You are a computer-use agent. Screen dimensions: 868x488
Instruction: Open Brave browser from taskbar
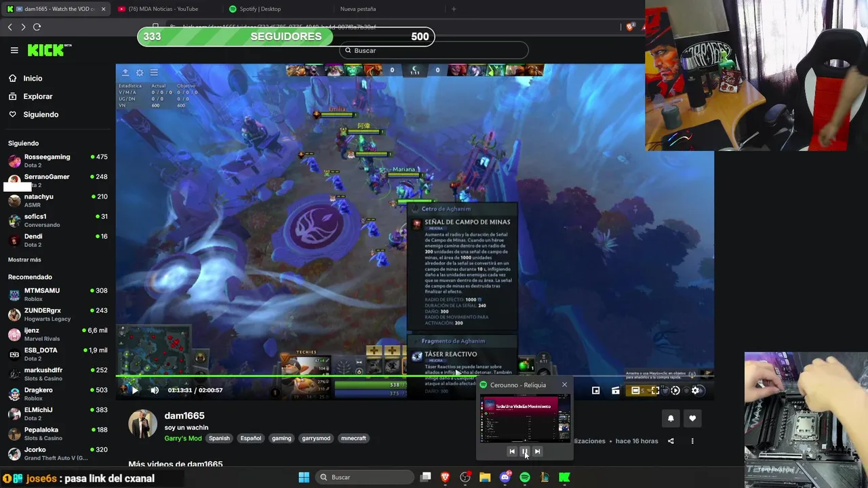tap(446, 477)
